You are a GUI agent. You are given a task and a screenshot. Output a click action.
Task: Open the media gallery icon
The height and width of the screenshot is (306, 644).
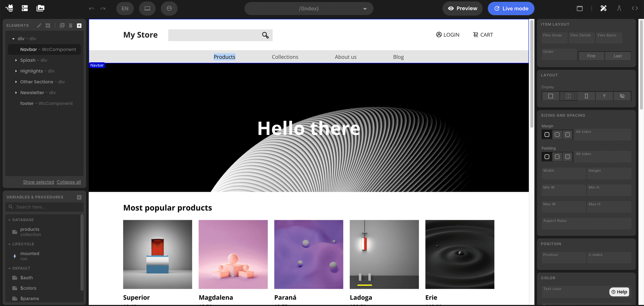click(x=40, y=8)
